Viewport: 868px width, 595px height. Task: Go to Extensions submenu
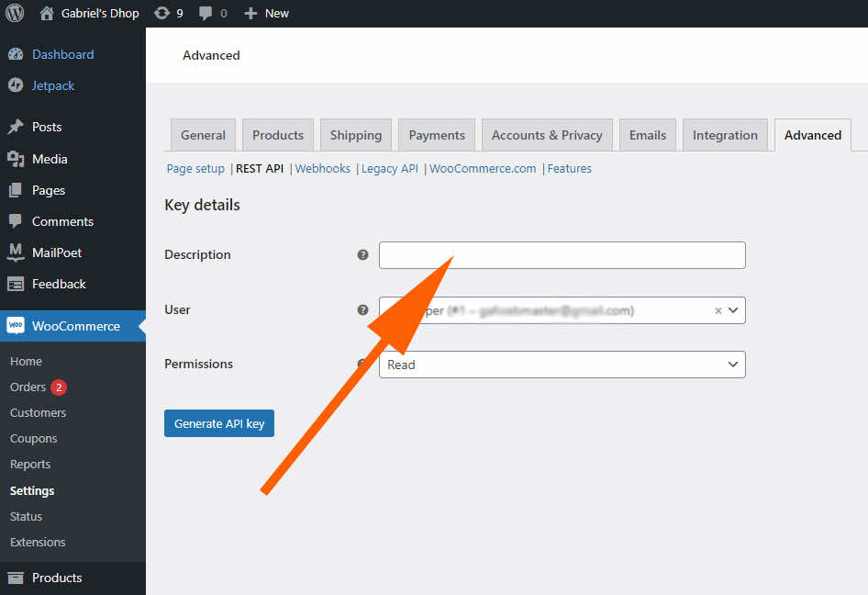(x=38, y=542)
